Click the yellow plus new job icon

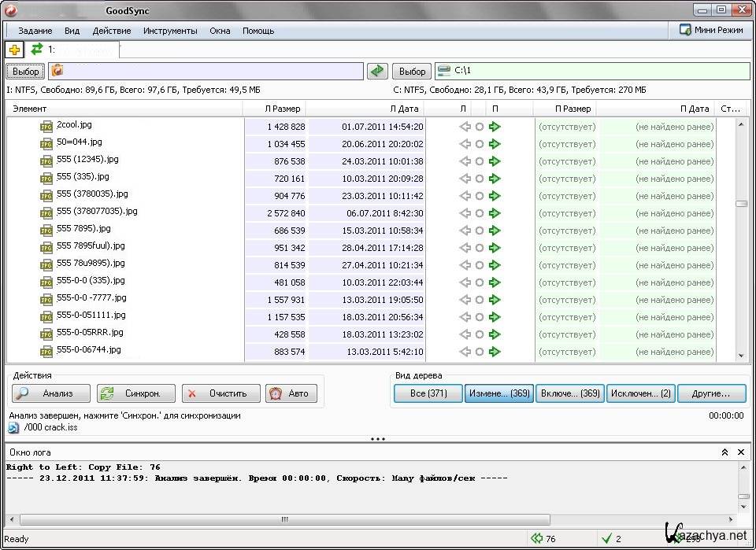14,50
